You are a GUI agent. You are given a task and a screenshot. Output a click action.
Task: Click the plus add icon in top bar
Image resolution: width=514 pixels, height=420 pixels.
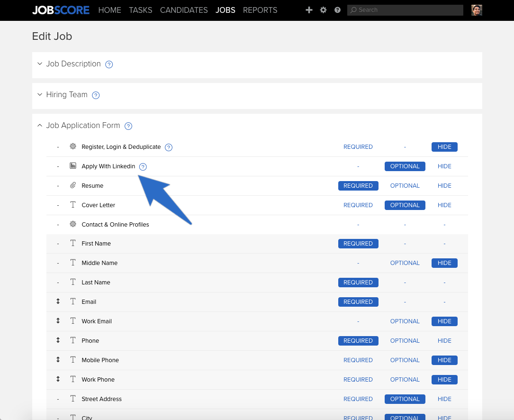pos(309,10)
